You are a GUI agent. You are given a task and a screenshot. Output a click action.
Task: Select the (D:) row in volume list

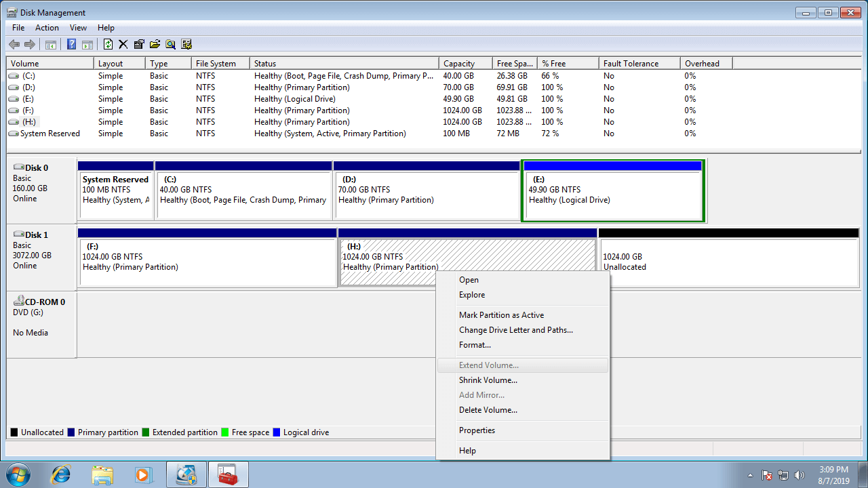pyautogui.click(x=28, y=87)
